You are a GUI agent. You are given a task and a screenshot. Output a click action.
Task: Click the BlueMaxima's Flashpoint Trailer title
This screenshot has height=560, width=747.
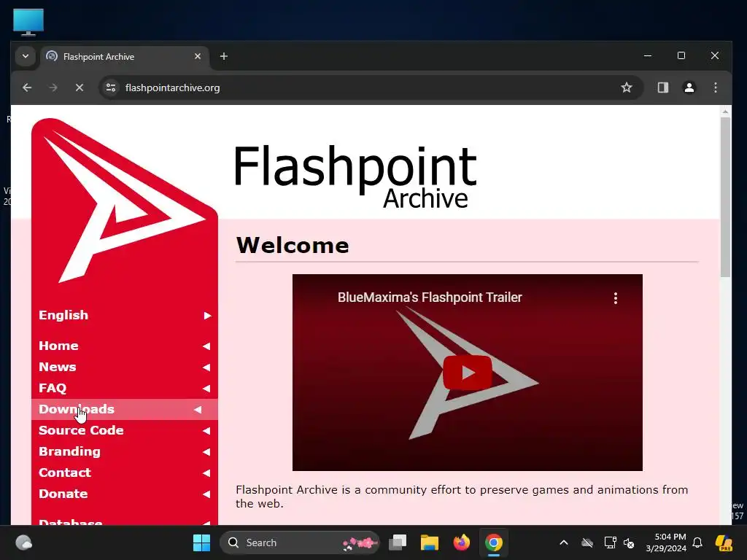(x=430, y=297)
